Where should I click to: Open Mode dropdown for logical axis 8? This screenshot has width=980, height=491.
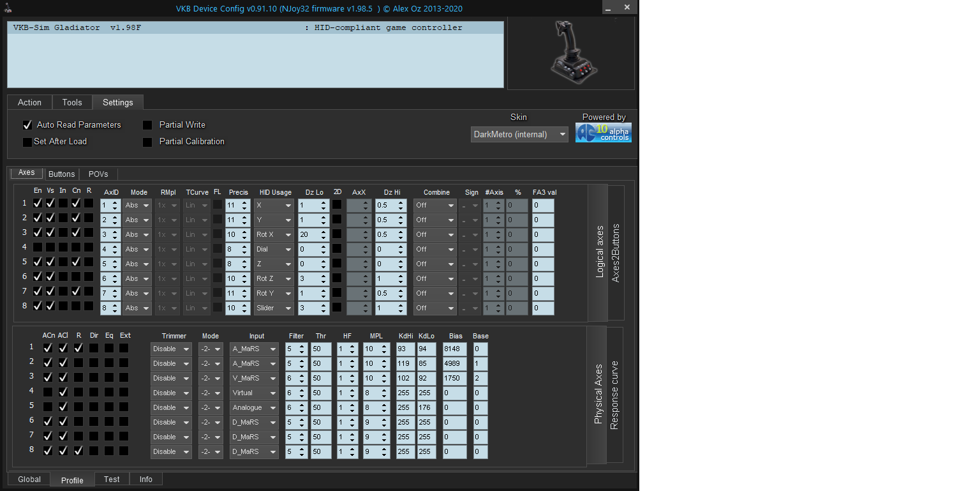tap(137, 308)
